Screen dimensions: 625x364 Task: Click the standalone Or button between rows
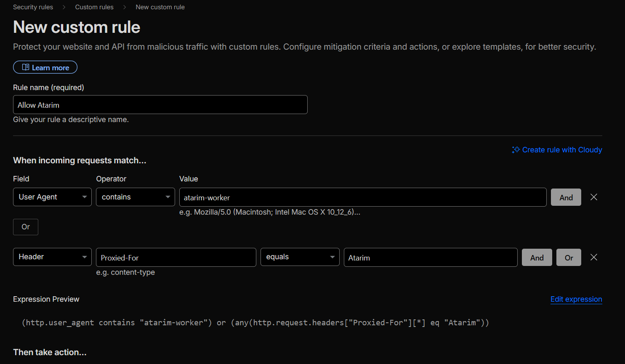click(x=26, y=227)
